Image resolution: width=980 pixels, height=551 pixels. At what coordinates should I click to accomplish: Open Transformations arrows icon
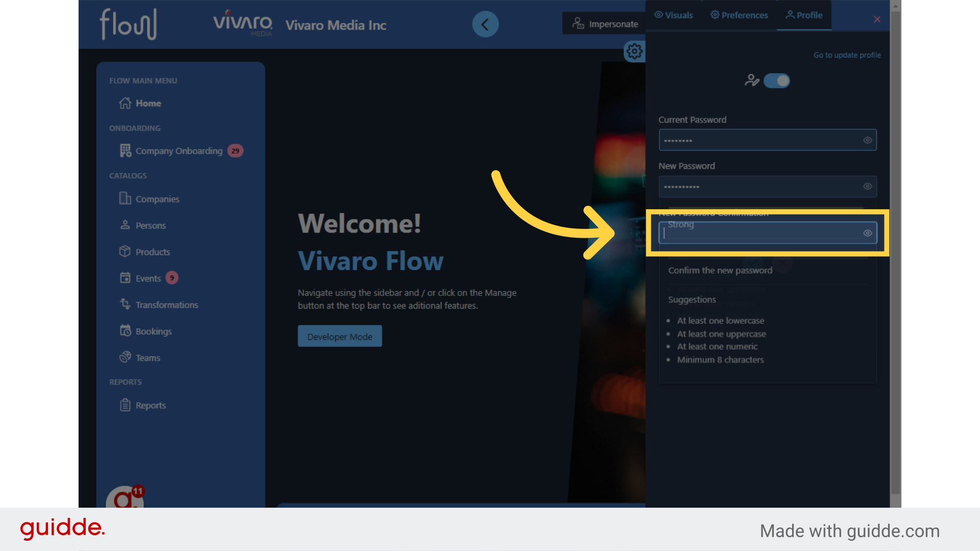pyautogui.click(x=125, y=305)
